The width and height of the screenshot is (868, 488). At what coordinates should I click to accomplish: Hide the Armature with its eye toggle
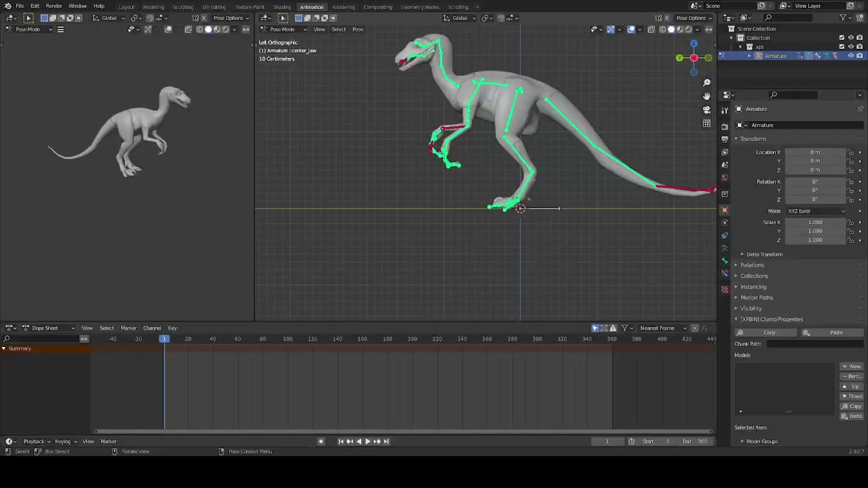[851, 55]
